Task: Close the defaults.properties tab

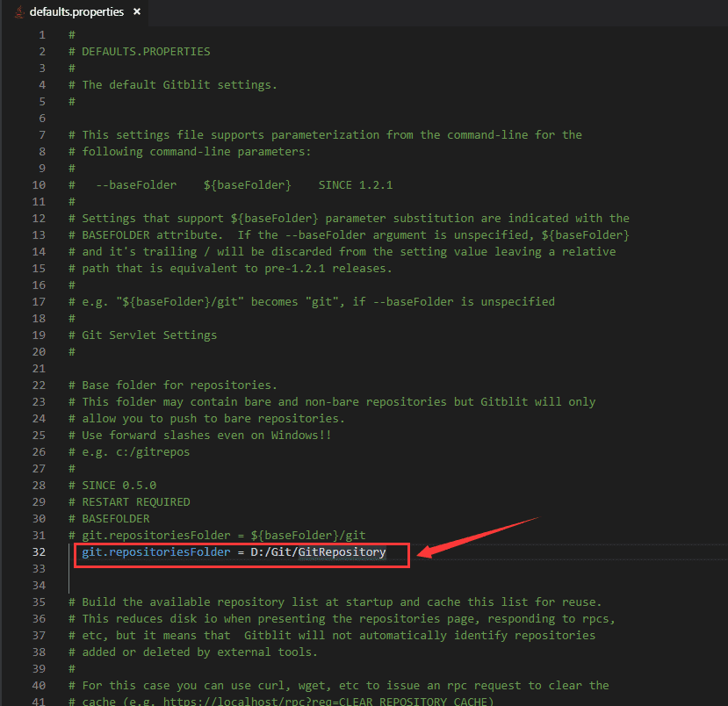Action: 136,12
